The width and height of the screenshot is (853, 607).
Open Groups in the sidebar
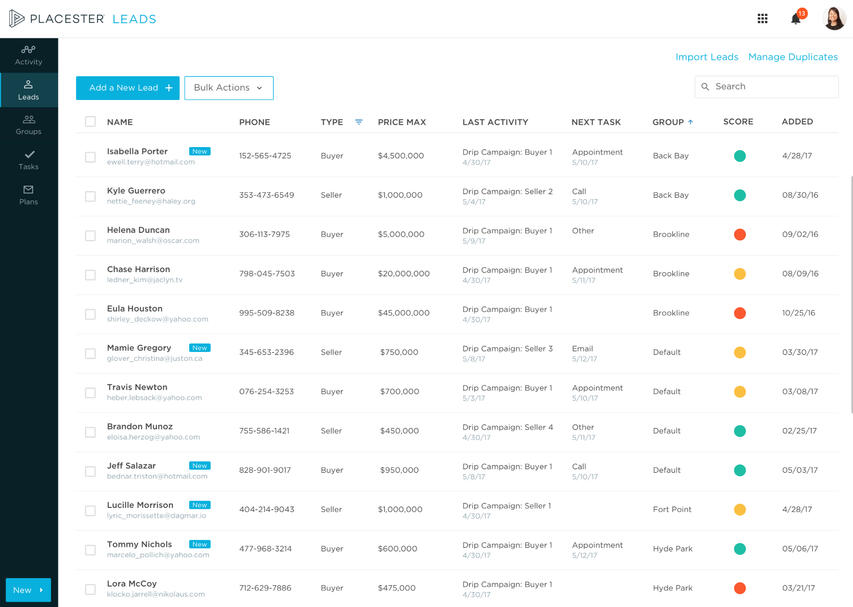(x=28, y=125)
